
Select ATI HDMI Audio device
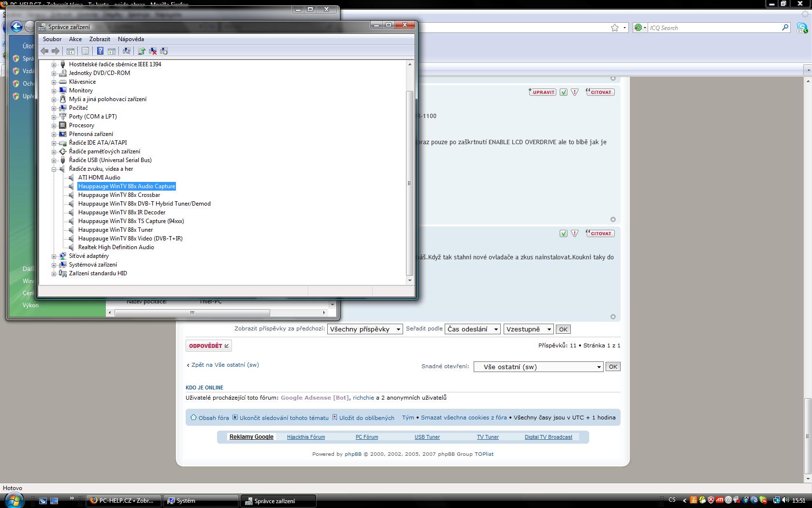click(x=99, y=178)
